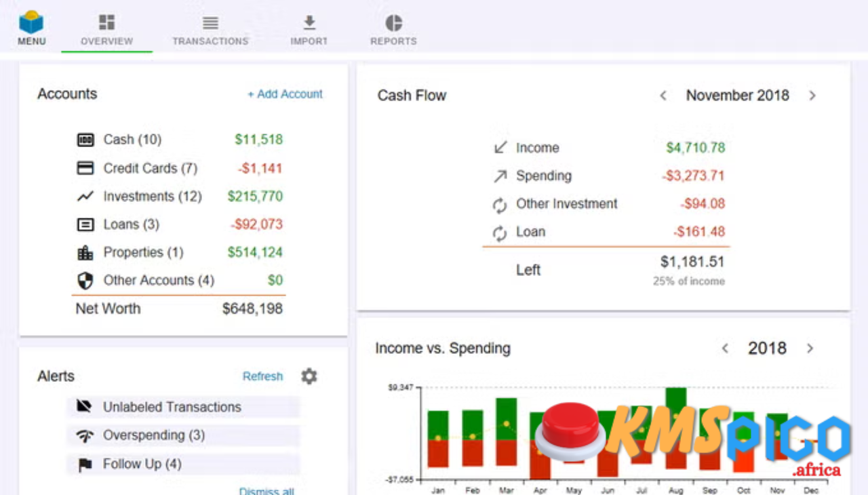
Task: Open the Unlabeled Transactions alert
Action: pyautogui.click(x=183, y=407)
